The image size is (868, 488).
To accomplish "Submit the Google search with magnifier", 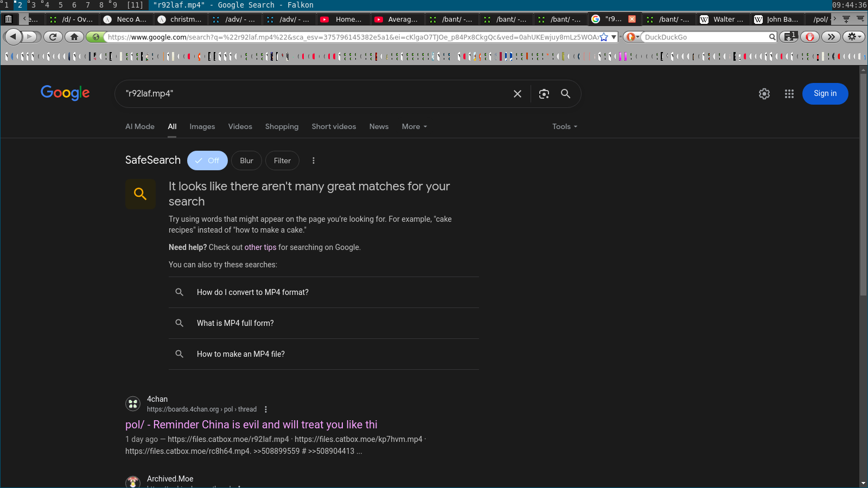I will [565, 94].
